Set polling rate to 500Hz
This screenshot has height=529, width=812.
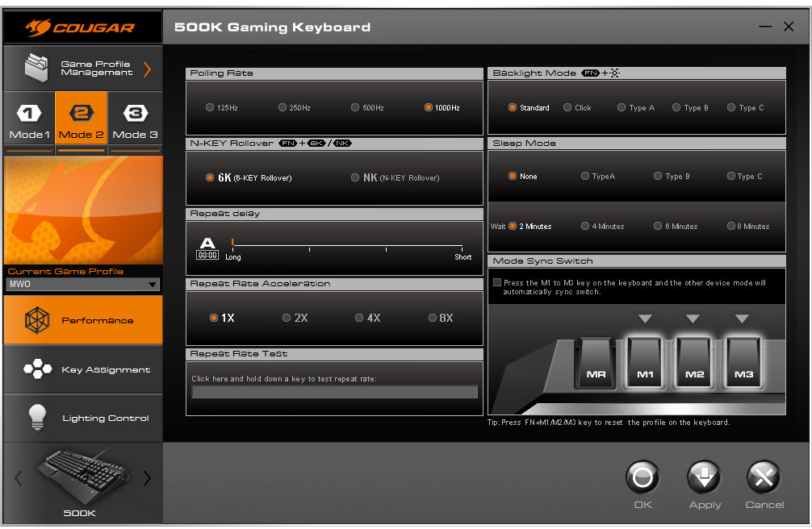(x=356, y=108)
